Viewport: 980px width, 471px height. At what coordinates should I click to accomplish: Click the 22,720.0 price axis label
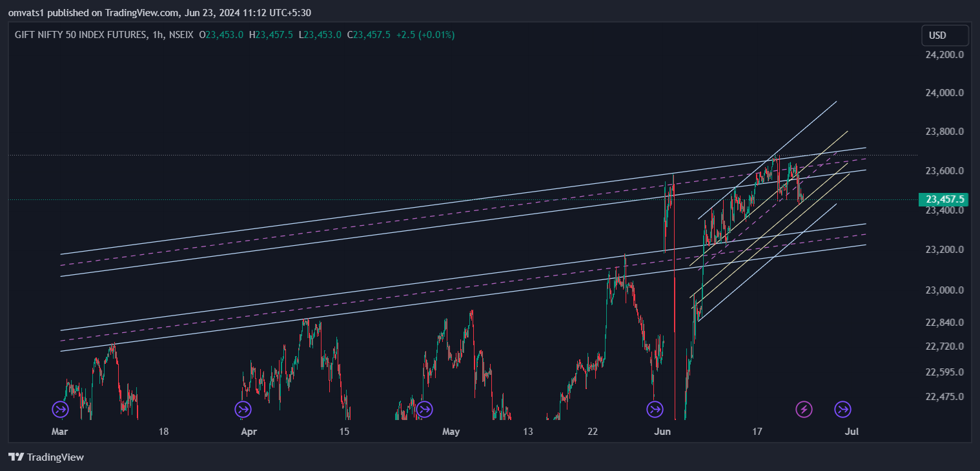[944, 346]
